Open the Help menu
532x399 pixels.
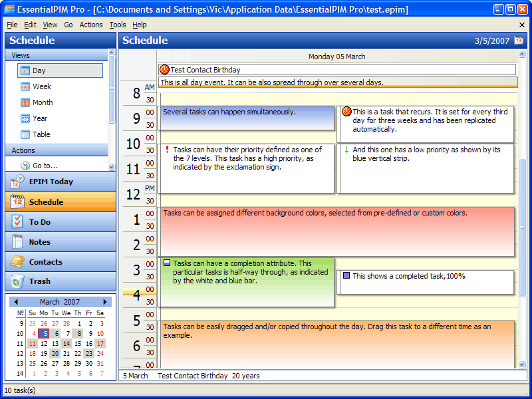140,25
